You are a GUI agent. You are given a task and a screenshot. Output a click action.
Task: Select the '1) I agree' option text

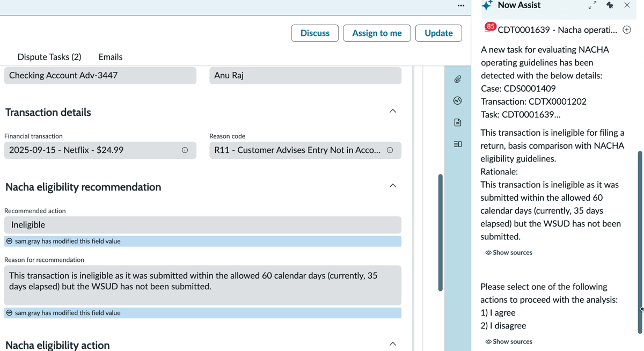tap(498, 313)
